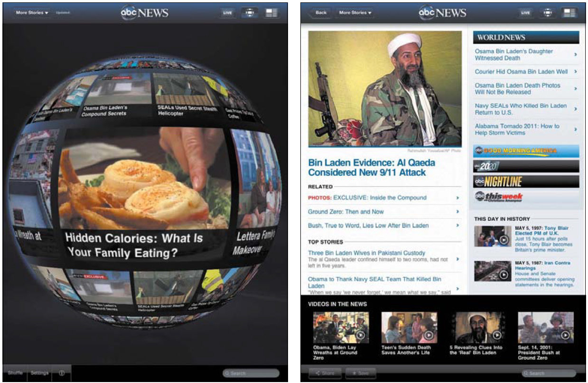
Task: Tap chevron next to Ground Zero: Then and Now
Action: point(457,212)
